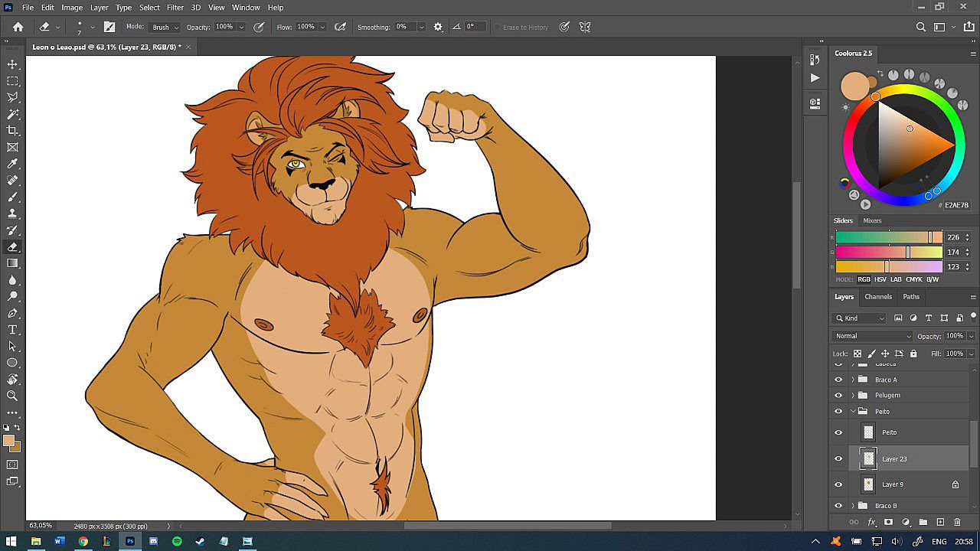Open Spotify from the Windows taskbar

pos(177,541)
